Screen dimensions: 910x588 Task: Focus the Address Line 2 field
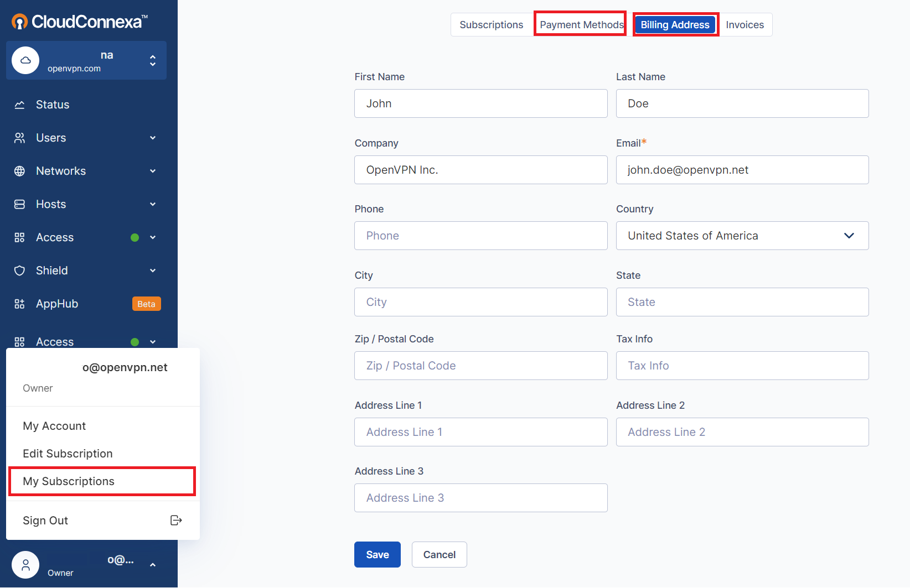pyautogui.click(x=742, y=432)
